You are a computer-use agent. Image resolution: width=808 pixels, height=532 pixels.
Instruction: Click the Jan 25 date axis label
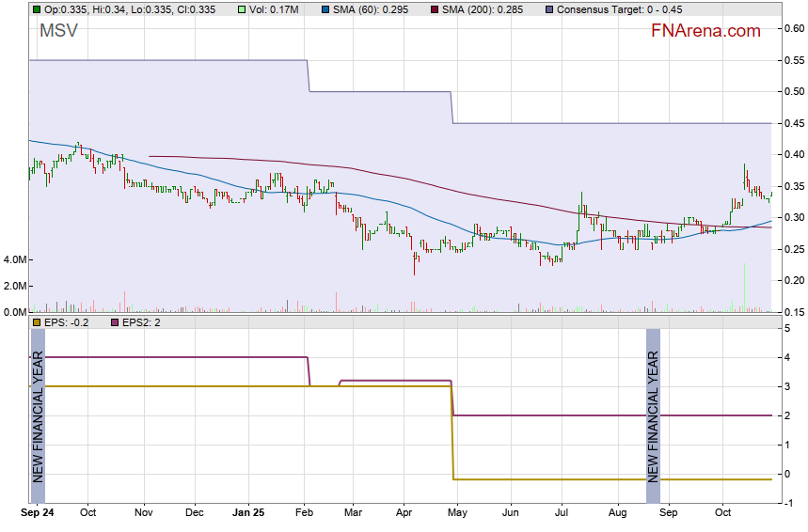click(x=250, y=513)
